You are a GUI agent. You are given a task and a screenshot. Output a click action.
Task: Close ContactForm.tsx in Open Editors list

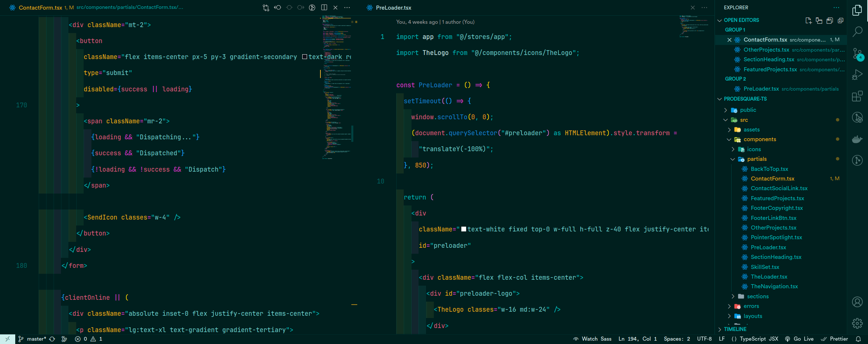coord(729,40)
